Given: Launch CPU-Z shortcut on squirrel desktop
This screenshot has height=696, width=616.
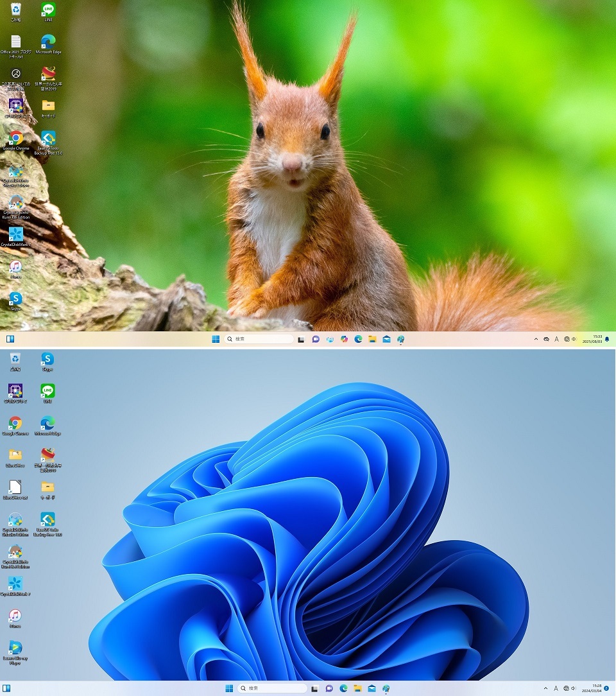Looking at the screenshot, I should pyautogui.click(x=16, y=109).
